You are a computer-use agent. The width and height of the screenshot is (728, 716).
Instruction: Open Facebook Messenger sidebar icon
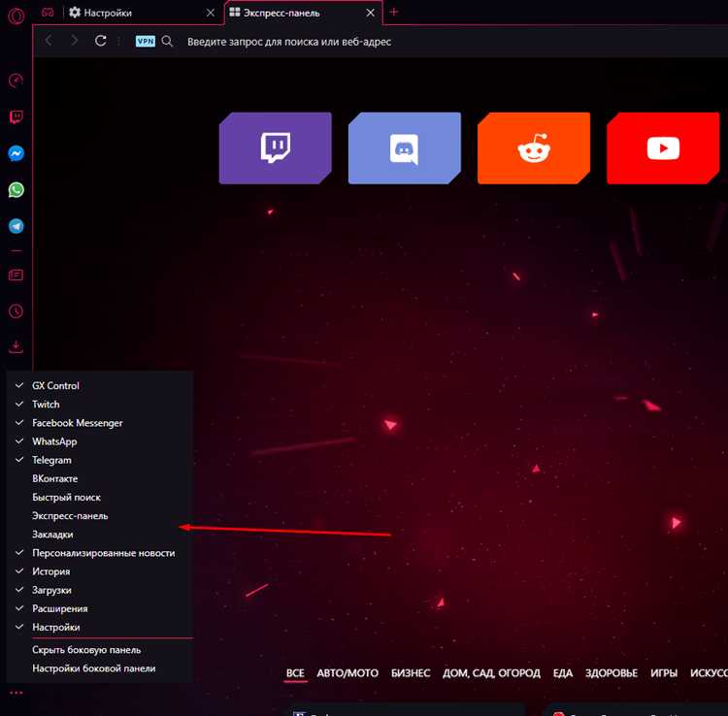point(16,153)
